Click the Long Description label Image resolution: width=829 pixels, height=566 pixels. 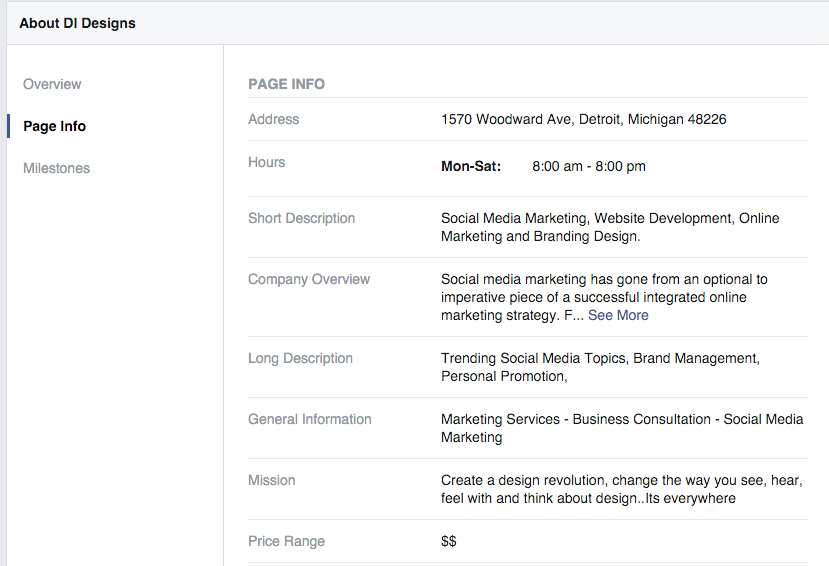click(x=300, y=358)
